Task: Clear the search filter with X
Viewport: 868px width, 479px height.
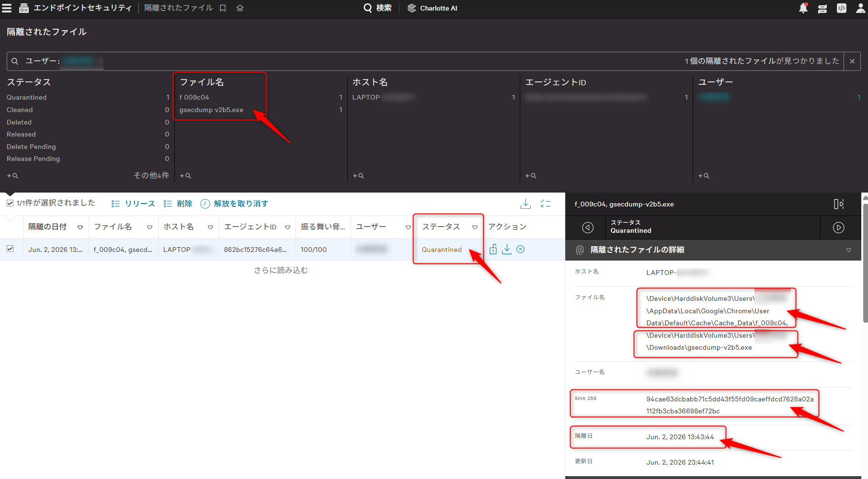Action: 852,61
